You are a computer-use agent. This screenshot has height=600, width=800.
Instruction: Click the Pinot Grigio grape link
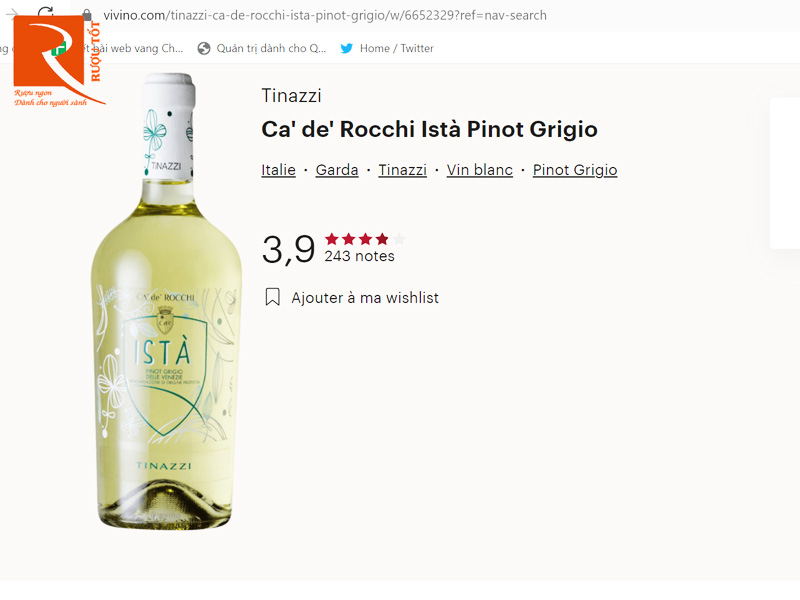[x=574, y=170]
